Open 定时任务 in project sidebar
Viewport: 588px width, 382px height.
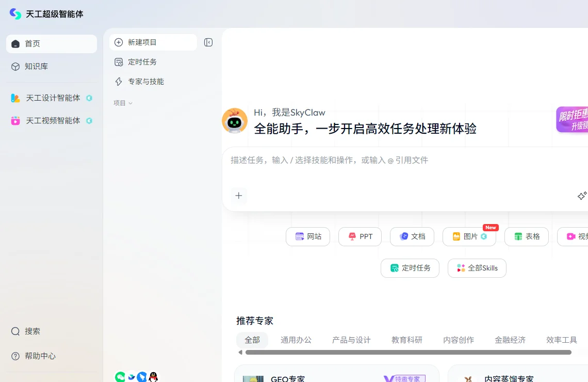153,62
